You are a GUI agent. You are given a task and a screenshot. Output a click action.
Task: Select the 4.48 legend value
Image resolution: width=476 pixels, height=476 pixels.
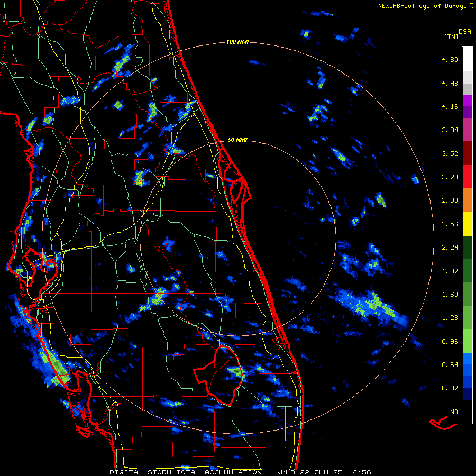(450, 83)
